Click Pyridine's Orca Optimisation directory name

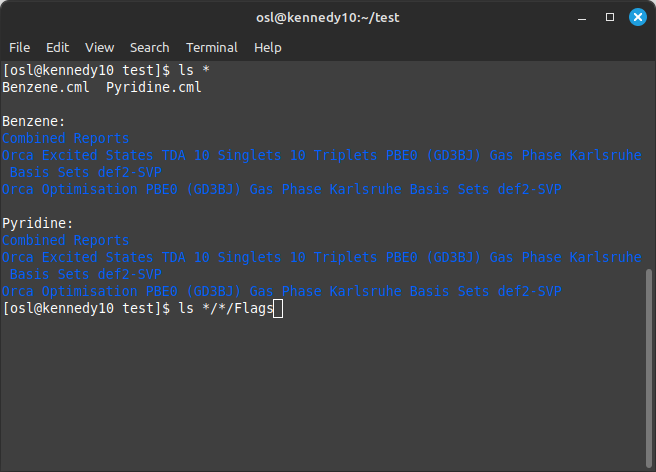(282, 291)
